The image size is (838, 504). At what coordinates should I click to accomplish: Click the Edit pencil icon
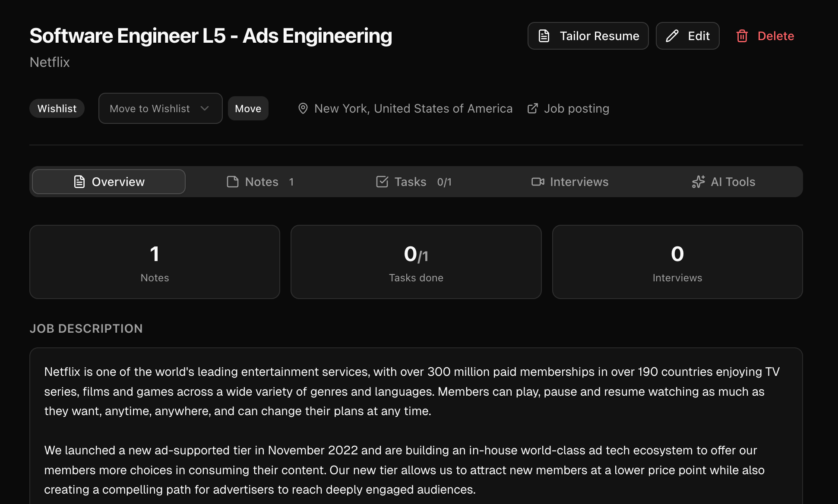672,36
